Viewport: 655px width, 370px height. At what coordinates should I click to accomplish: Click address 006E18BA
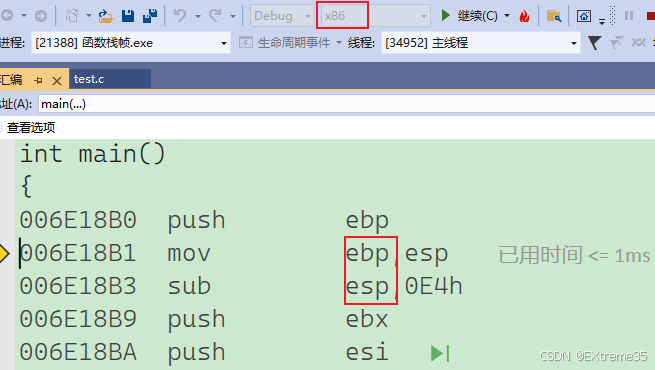(78, 352)
